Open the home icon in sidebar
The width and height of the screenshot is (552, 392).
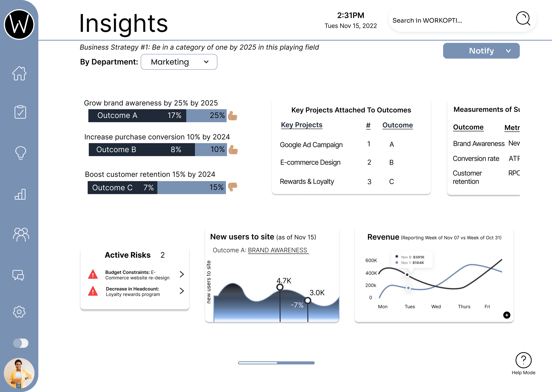[x=19, y=73]
